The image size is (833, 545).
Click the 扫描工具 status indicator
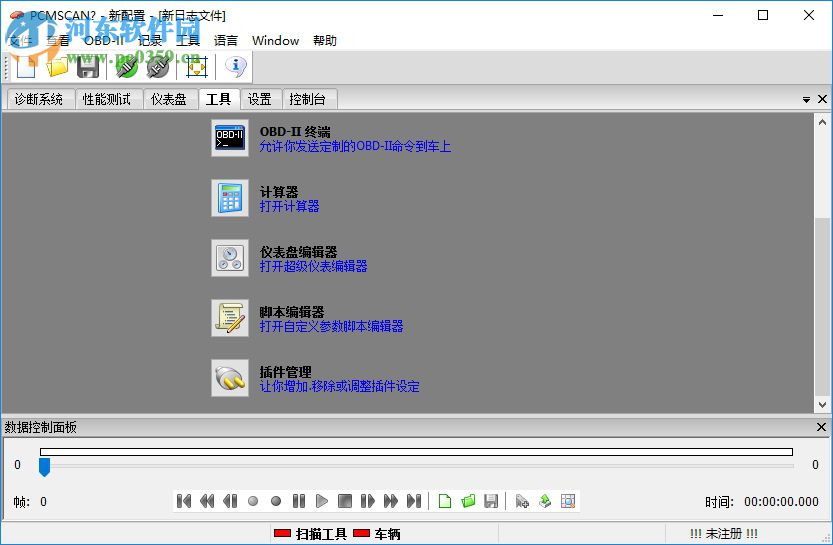(x=310, y=533)
